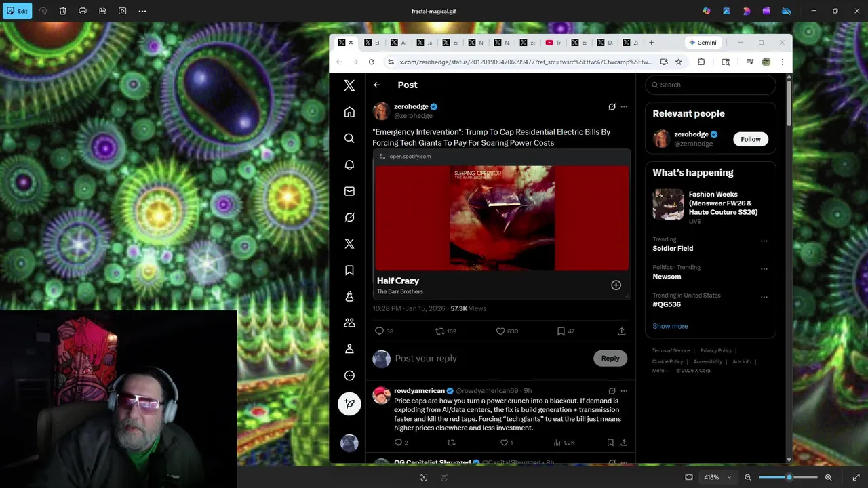Open the Explore search icon in sidebar
This screenshot has height=488, width=868.
[x=349, y=138]
